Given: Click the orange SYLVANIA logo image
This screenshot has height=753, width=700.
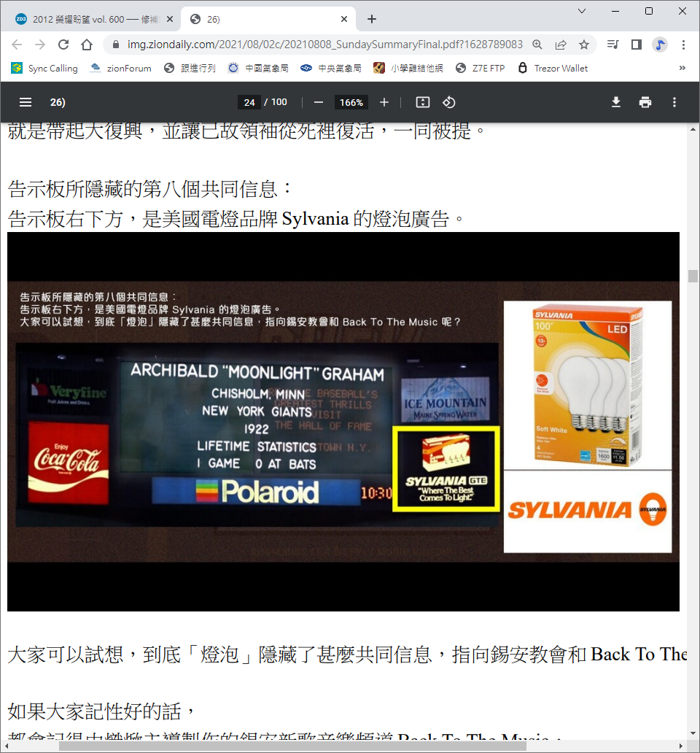Looking at the screenshot, I should pos(588,511).
